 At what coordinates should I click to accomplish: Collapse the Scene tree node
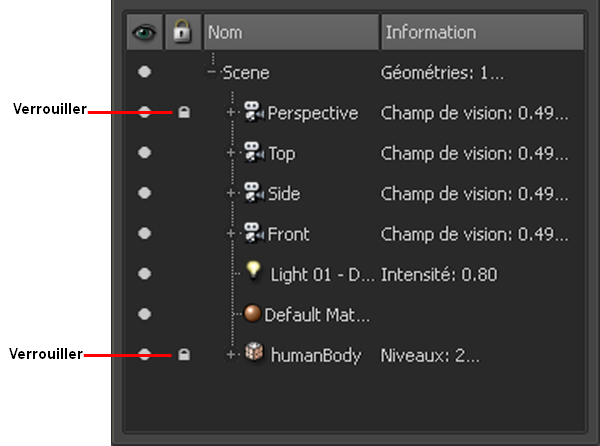[x=212, y=73]
